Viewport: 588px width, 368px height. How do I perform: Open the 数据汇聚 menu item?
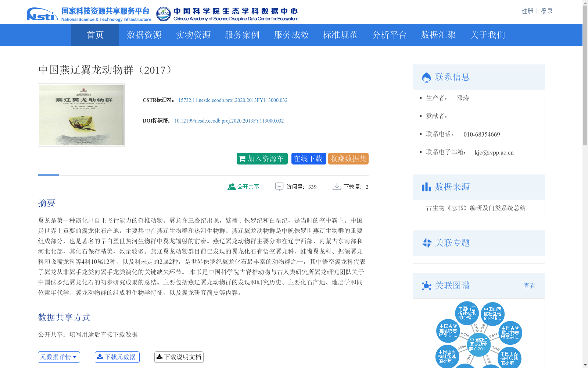click(438, 35)
